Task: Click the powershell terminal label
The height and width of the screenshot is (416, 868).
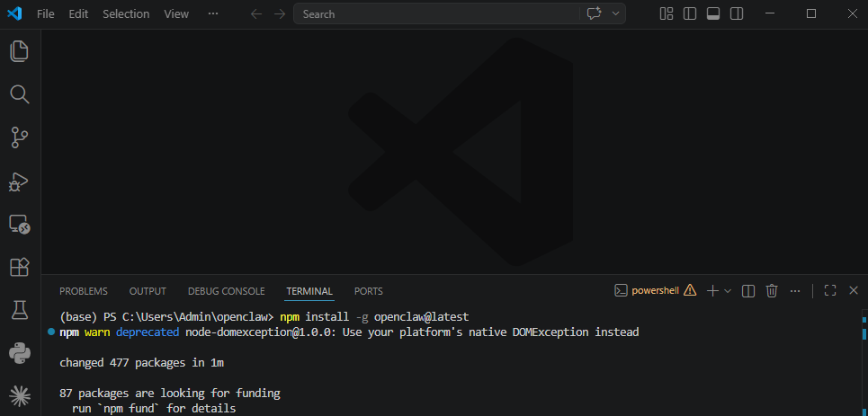Action: coord(656,290)
